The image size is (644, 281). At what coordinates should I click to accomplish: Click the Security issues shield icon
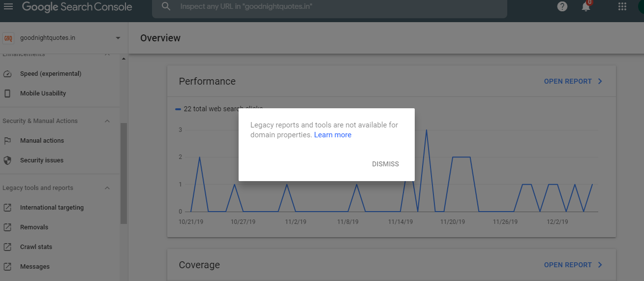[x=7, y=160]
